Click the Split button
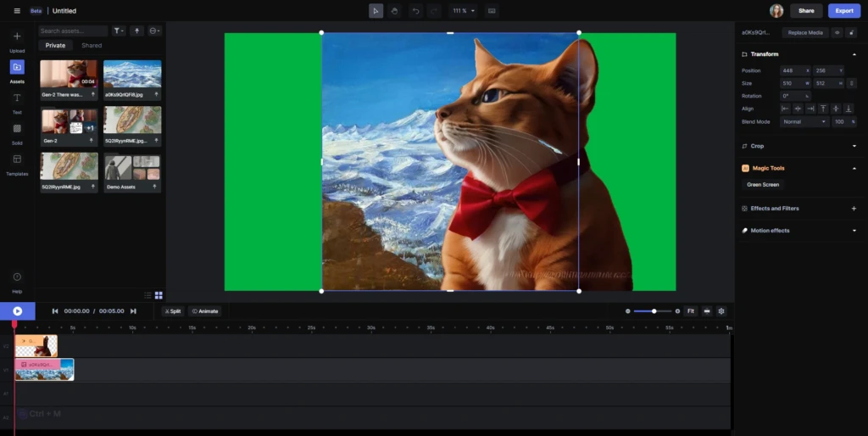The height and width of the screenshot is (436, 868). (173, 311)
